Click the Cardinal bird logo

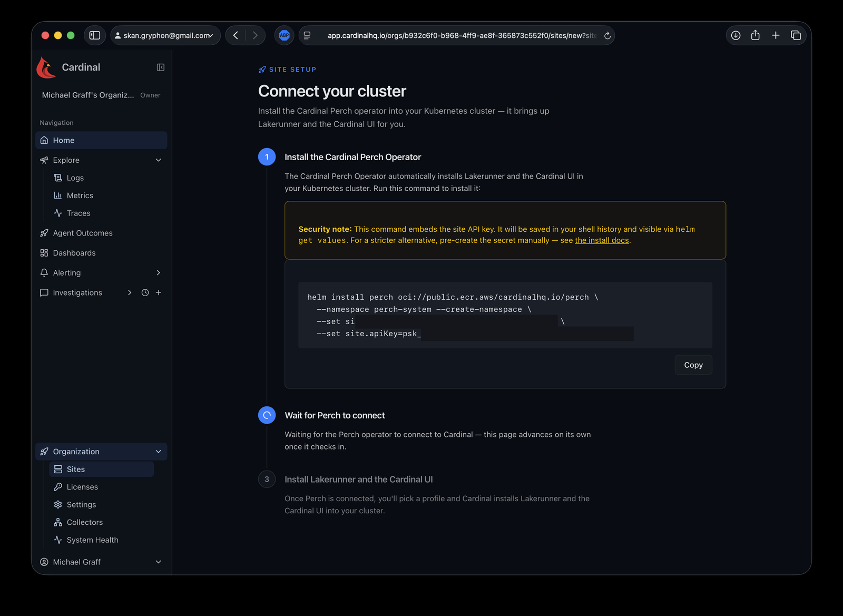click(x=46, y=67)
